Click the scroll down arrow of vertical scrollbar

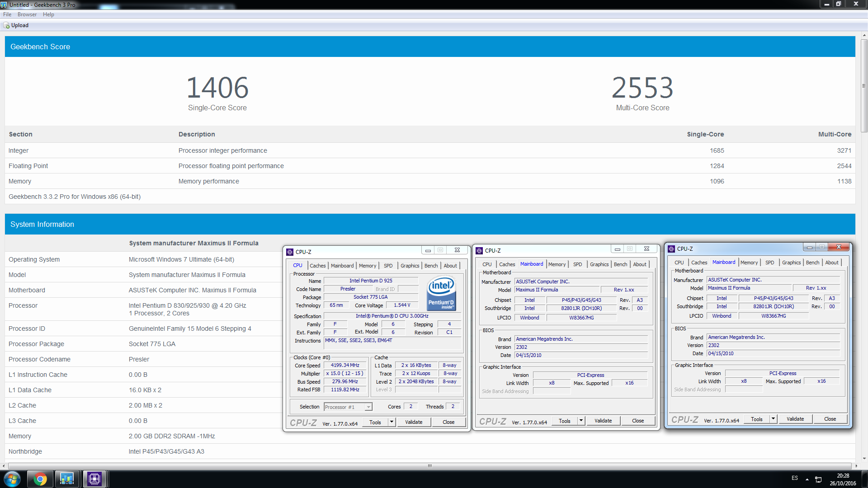point(864,459)
